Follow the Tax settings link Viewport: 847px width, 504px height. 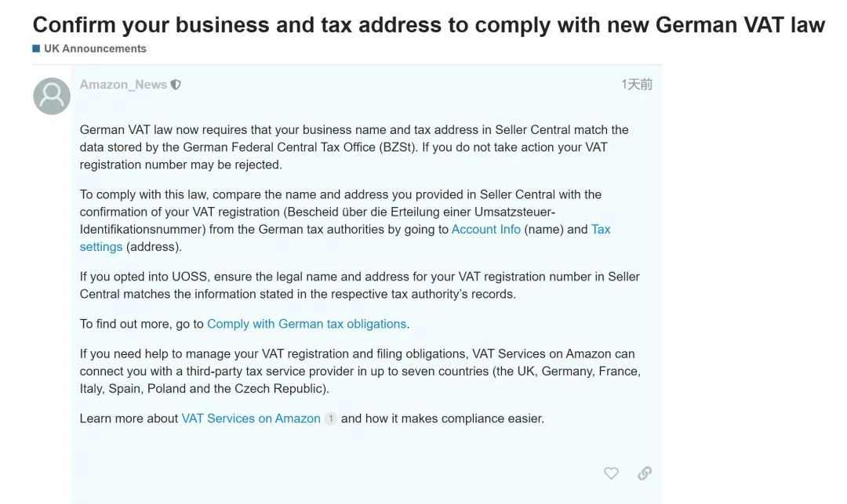[x=601, y=229]
